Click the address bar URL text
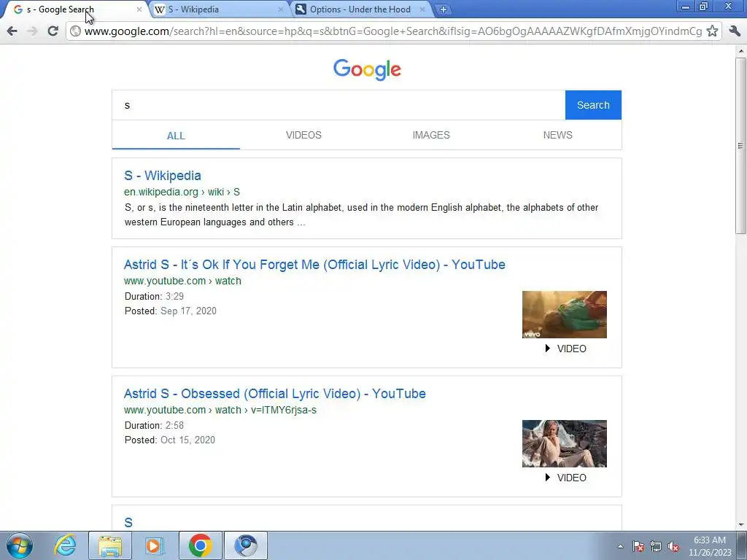The image size is (747, 560). click(x=393, y=31)
